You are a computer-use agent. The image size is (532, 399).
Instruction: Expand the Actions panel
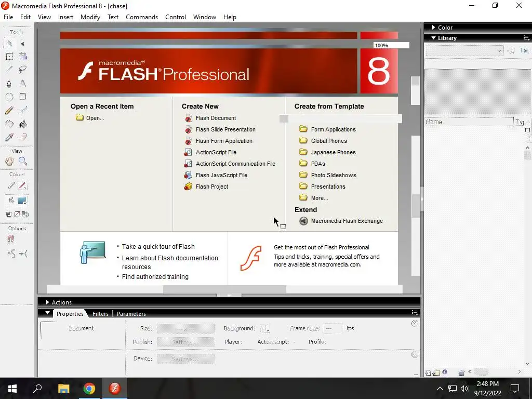pos(47,302)
